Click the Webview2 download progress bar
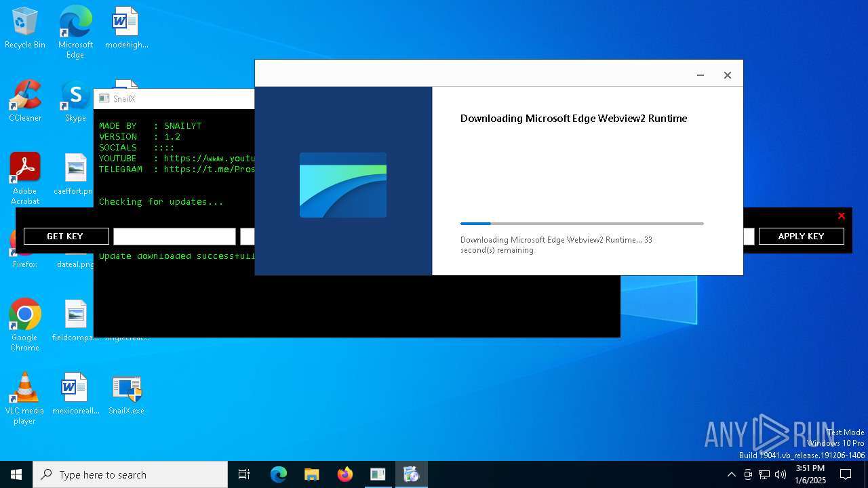 [x=582, y=223]
